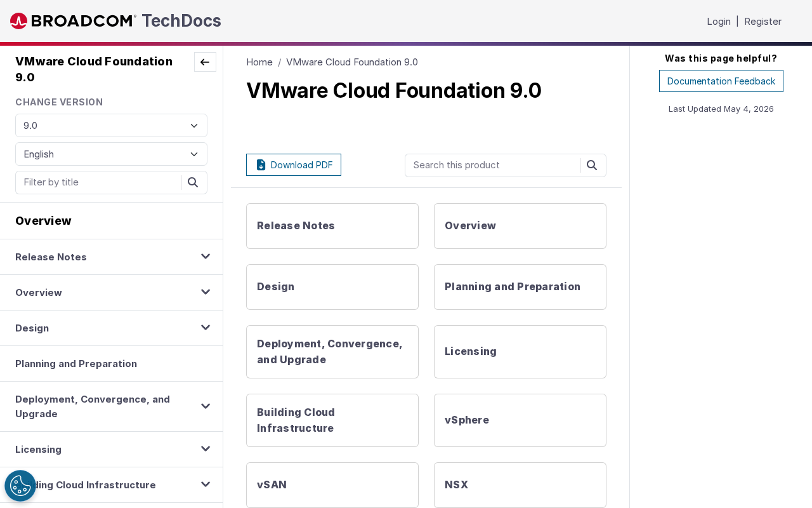Expand Design sidebar chevron
Image resolution: width=812 pixels, height=508 pixels.
tap(206, 328)
